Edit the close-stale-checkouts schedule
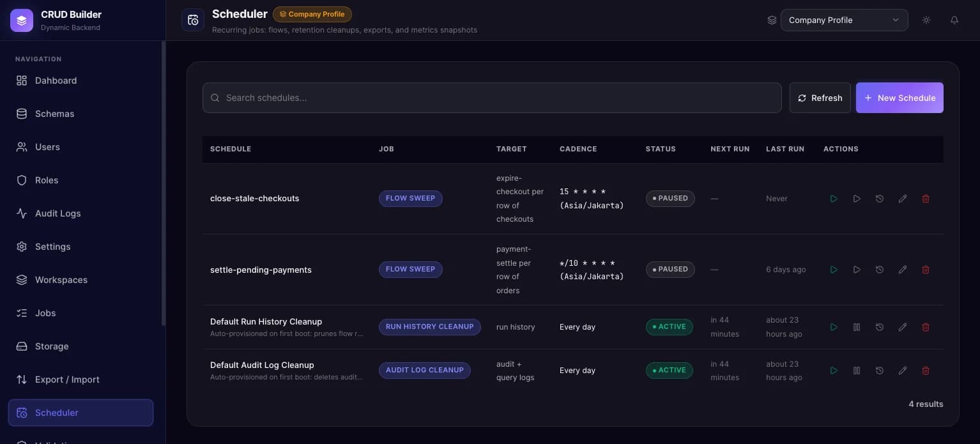Viewport: 980px width, 444px height. click(903, 199)
